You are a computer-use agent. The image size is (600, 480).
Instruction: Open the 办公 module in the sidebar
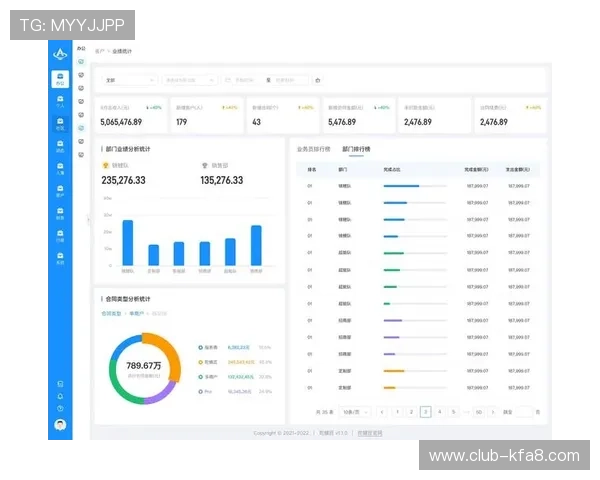(x=61, y=78)
